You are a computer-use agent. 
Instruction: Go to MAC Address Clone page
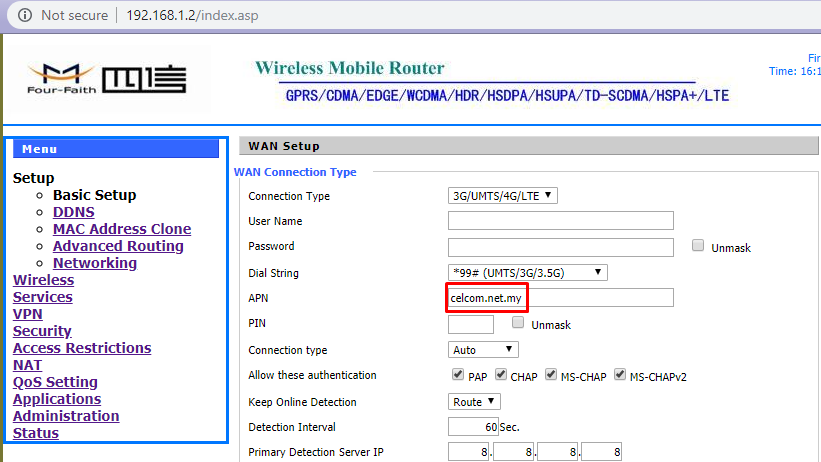click(x=121, y=229)
